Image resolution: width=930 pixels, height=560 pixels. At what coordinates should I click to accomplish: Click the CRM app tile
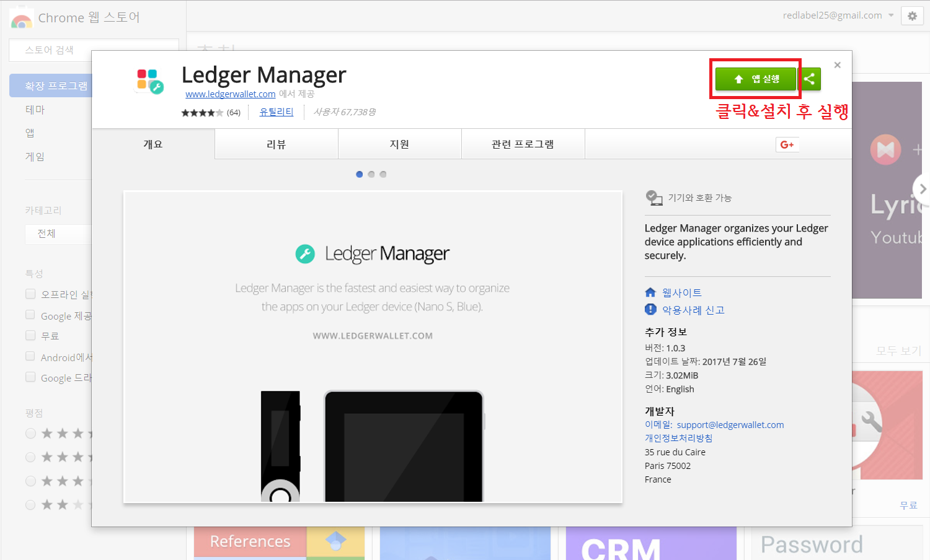click(x=651, y=543)
